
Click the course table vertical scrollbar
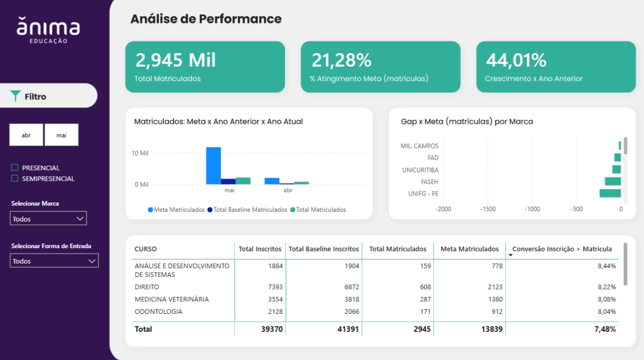tap(626, 264)
